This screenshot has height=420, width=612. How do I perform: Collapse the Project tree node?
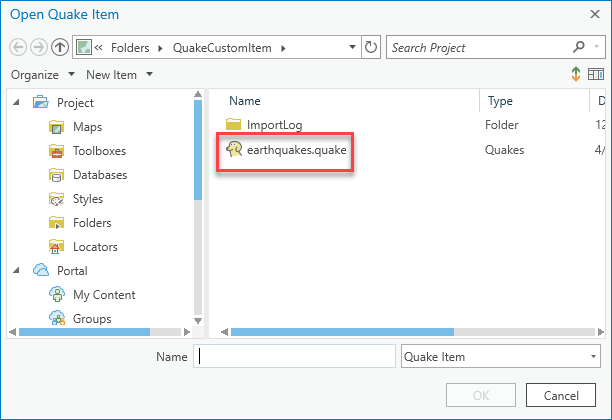(x=17, y=103)
